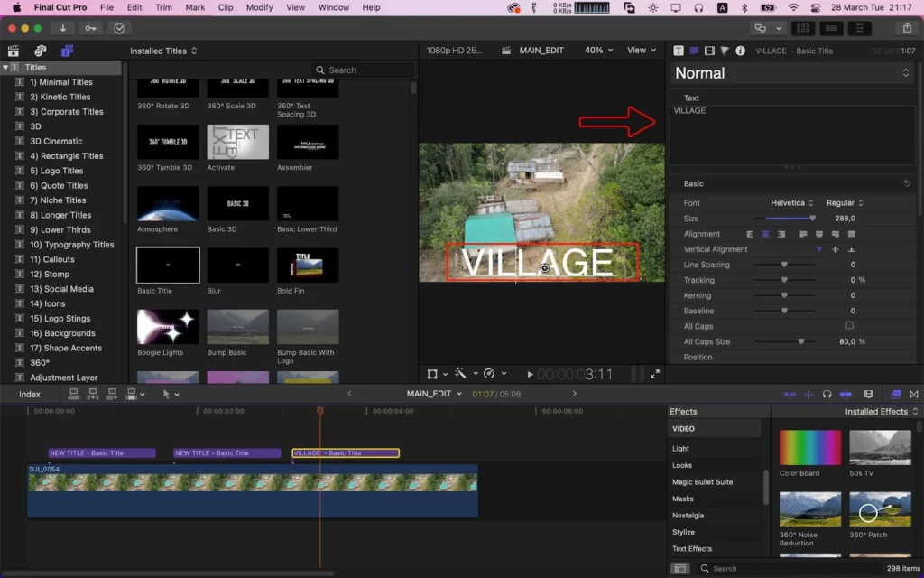Open the Window menu
Screen dimensions: 924x578
point(334,7)
